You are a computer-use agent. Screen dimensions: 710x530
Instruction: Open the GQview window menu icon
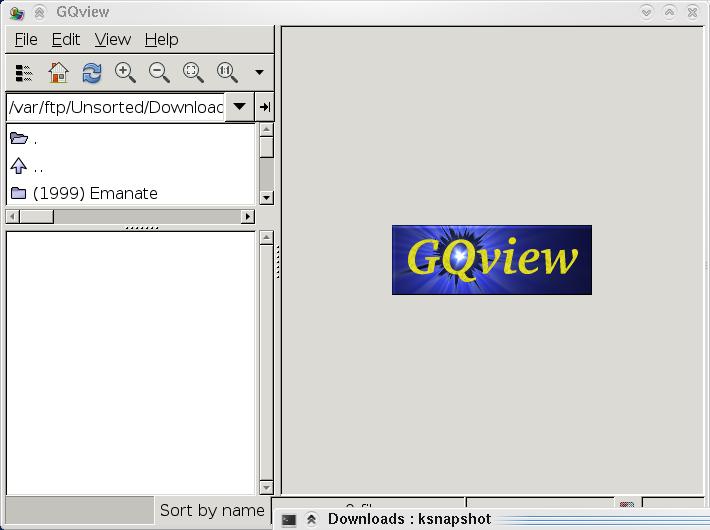tap(17, 13)
